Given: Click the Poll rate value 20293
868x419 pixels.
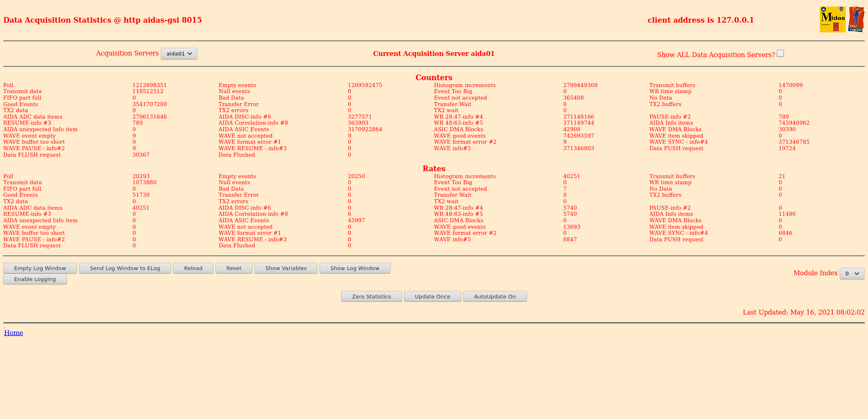Looking at the screenshot, I should coord(141,176).
